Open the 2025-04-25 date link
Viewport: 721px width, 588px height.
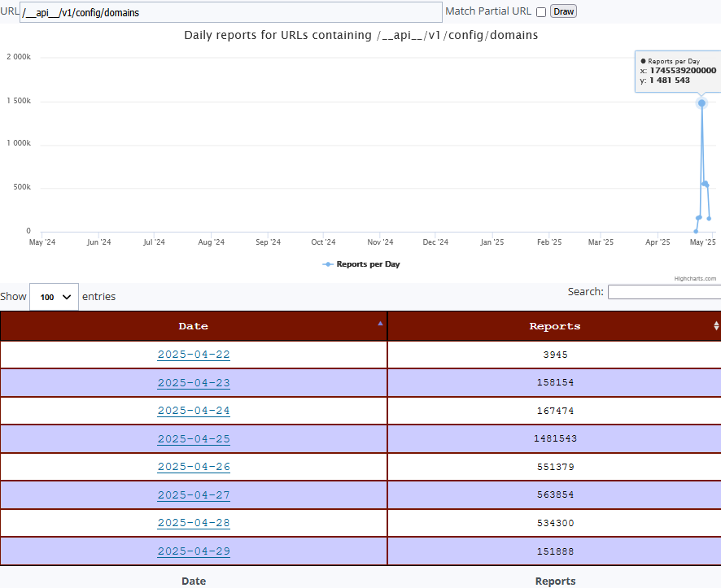click(194, 439)
